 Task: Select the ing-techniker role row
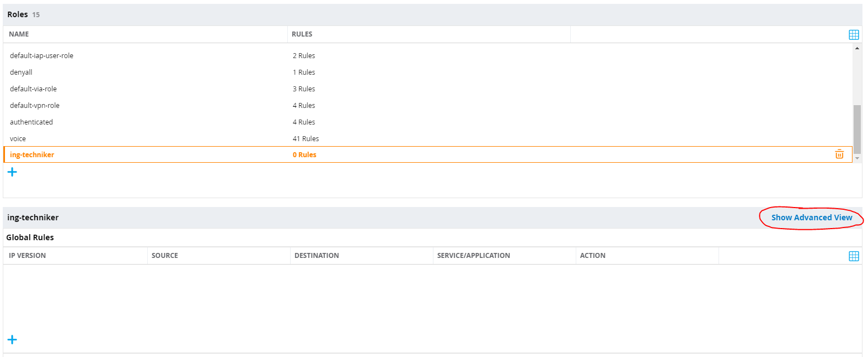point(32,155)
